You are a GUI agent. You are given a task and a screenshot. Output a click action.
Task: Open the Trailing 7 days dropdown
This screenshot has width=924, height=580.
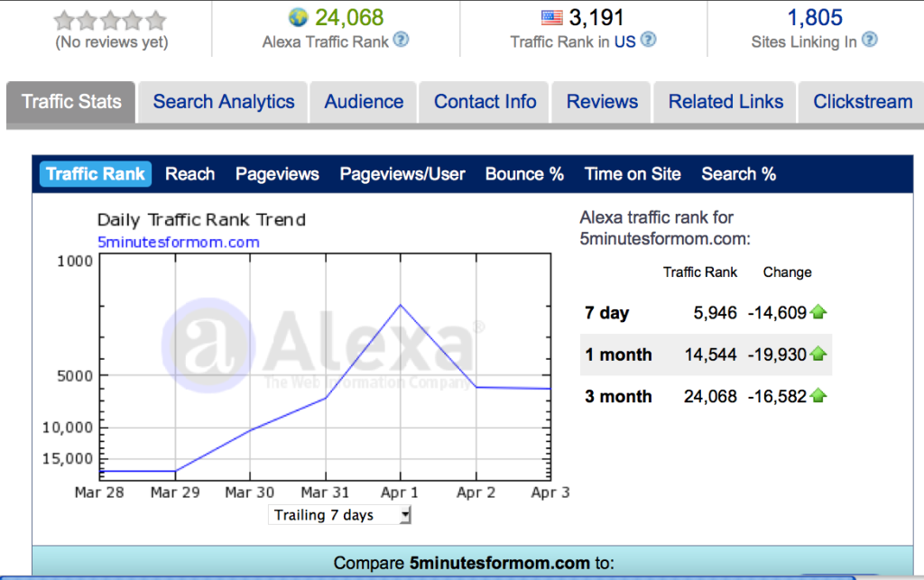click(x=339, y=515)
